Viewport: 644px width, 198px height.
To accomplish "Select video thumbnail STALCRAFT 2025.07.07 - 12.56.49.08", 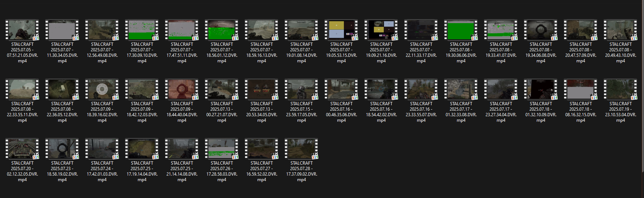I will (x=102, y=30).
